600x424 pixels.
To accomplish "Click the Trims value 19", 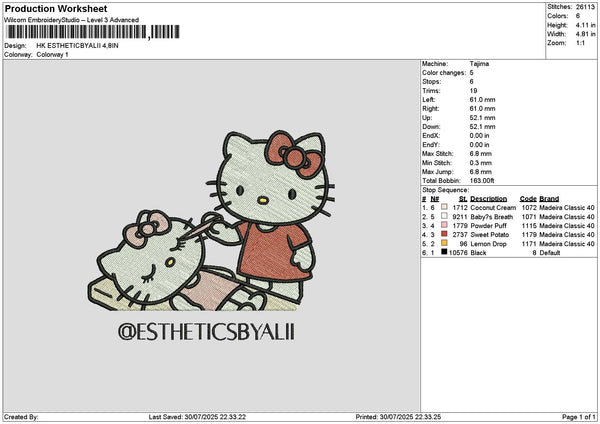I will click(x=473, y=91).
